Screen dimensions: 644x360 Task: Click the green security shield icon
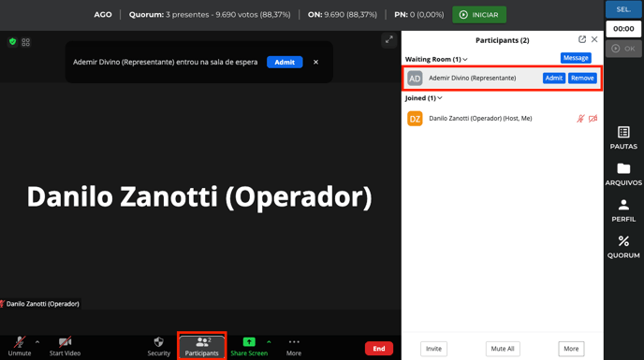[13, 42]
